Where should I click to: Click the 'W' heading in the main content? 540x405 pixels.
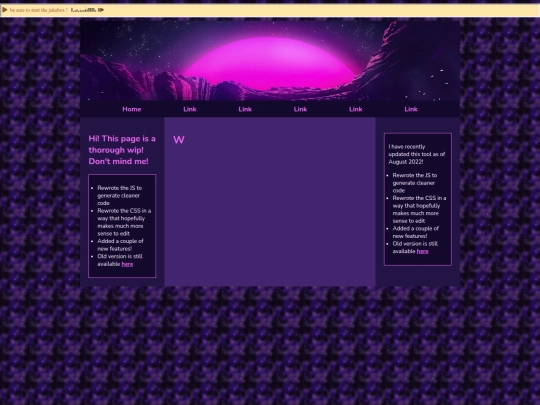tap(179, 140)
